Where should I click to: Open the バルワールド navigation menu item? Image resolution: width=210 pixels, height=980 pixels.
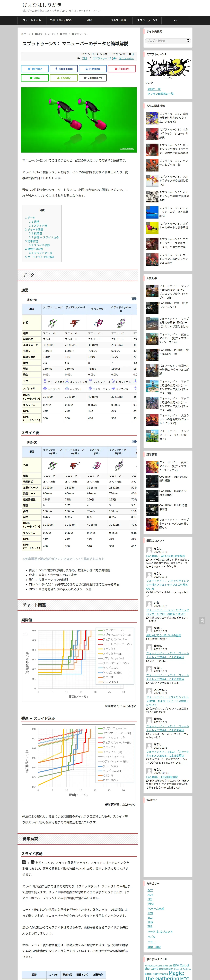click(x=118, y=21)
